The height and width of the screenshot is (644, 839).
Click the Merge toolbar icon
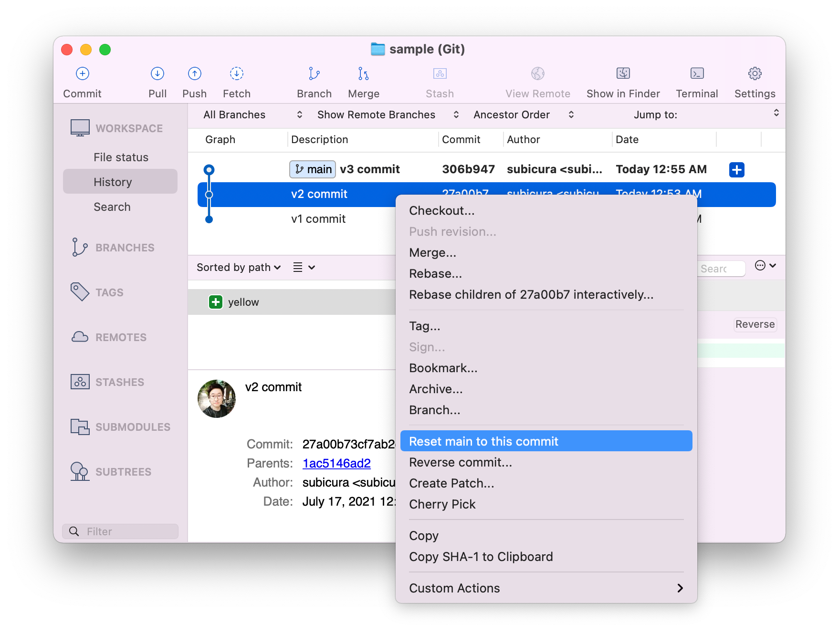coord(364,73)
